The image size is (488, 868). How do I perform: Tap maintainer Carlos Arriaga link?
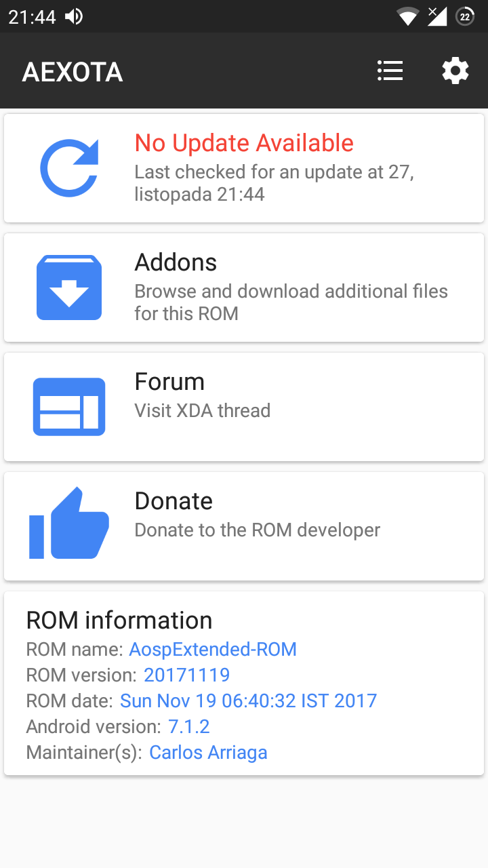(x=208, y=752)
